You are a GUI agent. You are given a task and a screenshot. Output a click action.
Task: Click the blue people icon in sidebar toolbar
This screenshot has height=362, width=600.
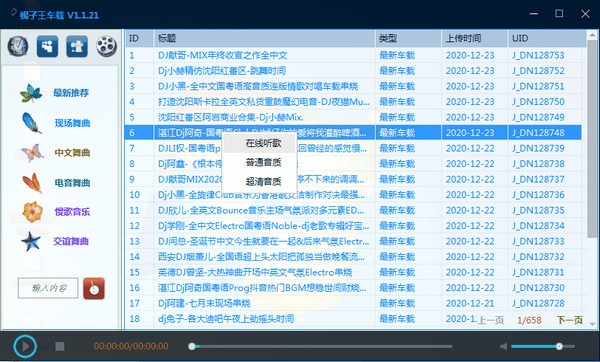pos(47,46)
